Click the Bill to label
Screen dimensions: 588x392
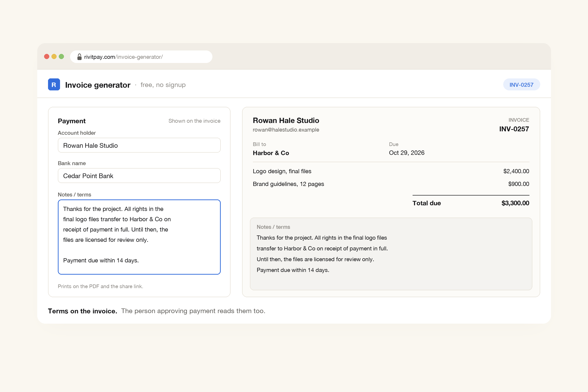click(x=259, y=144)
